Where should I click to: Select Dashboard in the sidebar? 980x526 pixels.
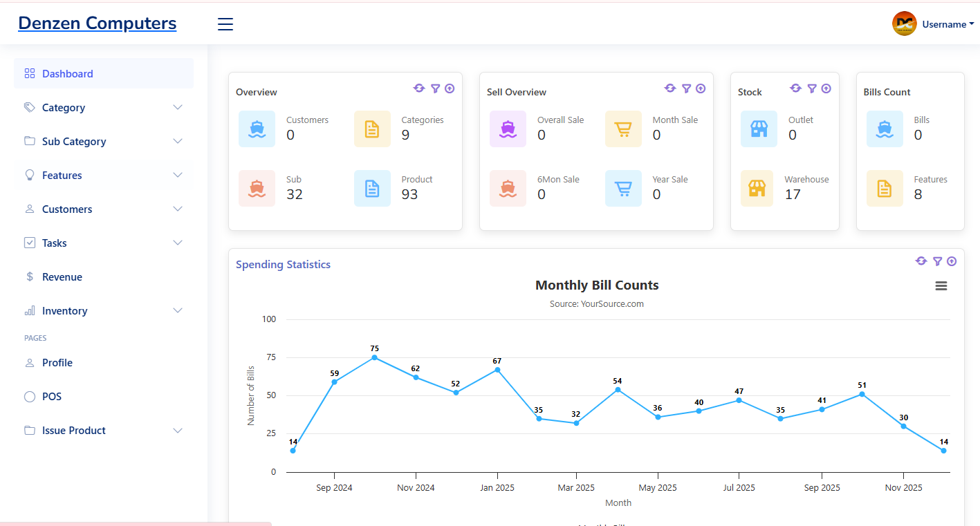tap(68, 74)
